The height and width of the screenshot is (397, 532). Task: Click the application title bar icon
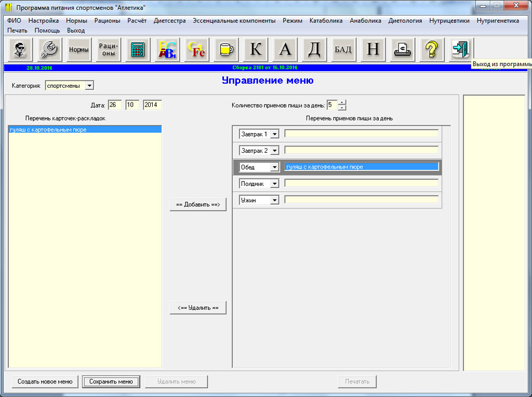(9, 7)
